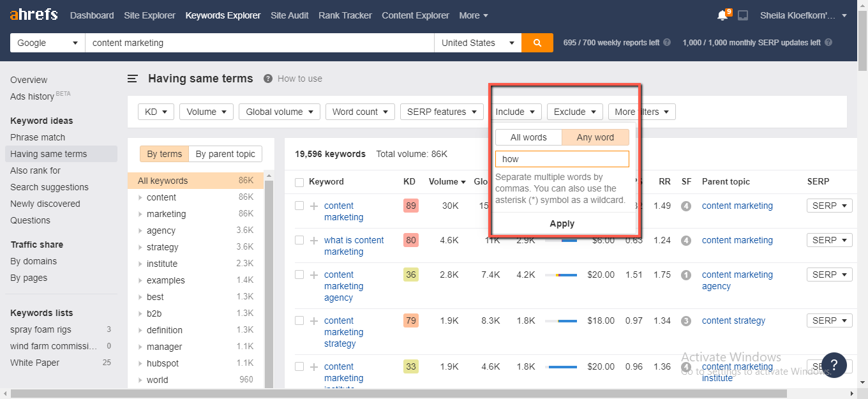This screenshot has height=399, width=868.
Task: Open the notifications bell icon
Action: tap(723, 15)
